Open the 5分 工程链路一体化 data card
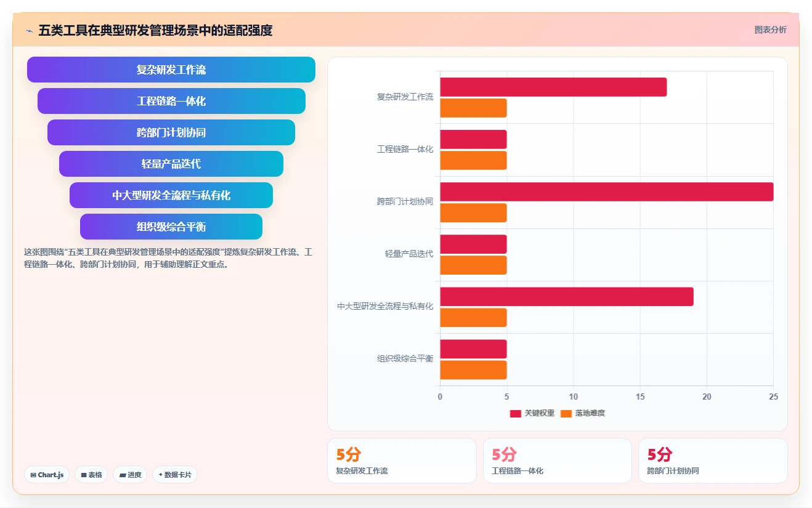This screenshot has height=508, width=812. coord(558,461)
